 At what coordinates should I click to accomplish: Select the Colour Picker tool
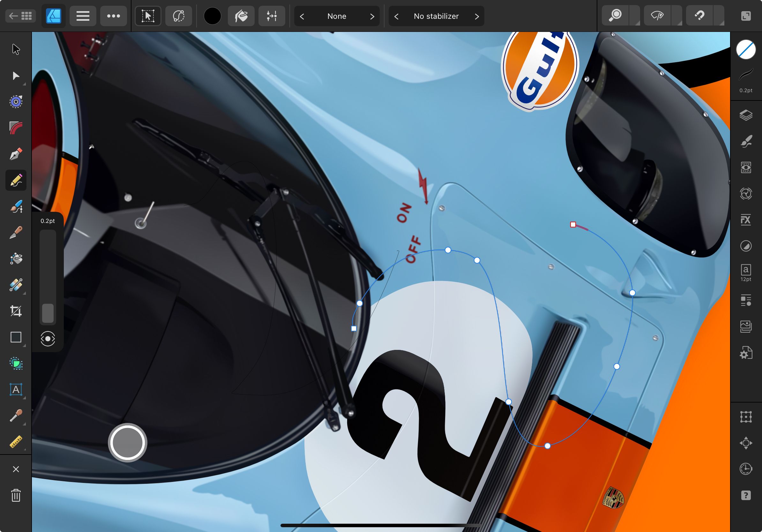pyautogui.click(x=16, y=415)
